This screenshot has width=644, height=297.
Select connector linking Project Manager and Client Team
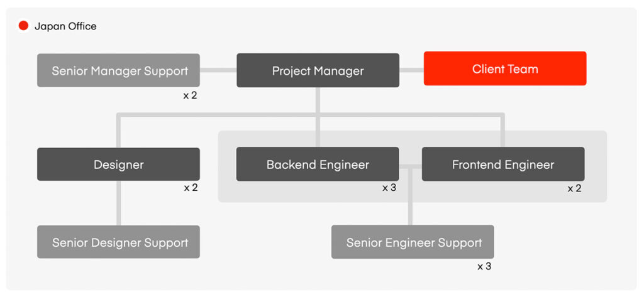[411, 70]
